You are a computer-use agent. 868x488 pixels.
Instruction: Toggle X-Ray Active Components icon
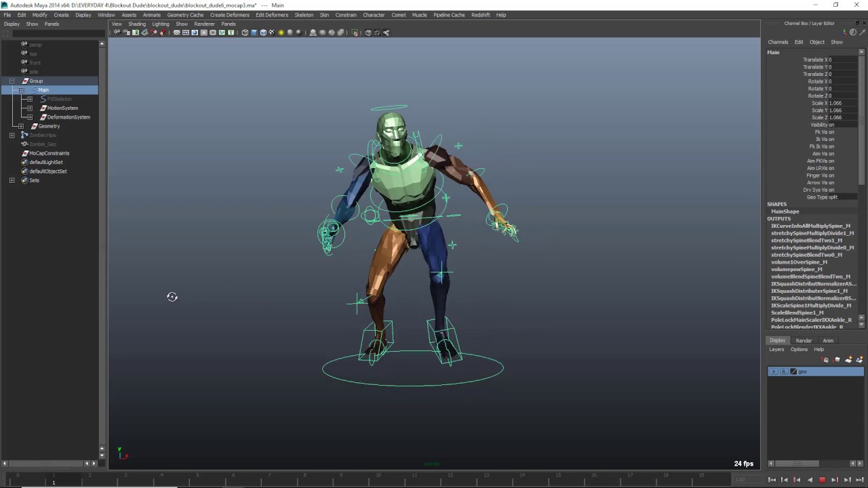click(377, 33)
